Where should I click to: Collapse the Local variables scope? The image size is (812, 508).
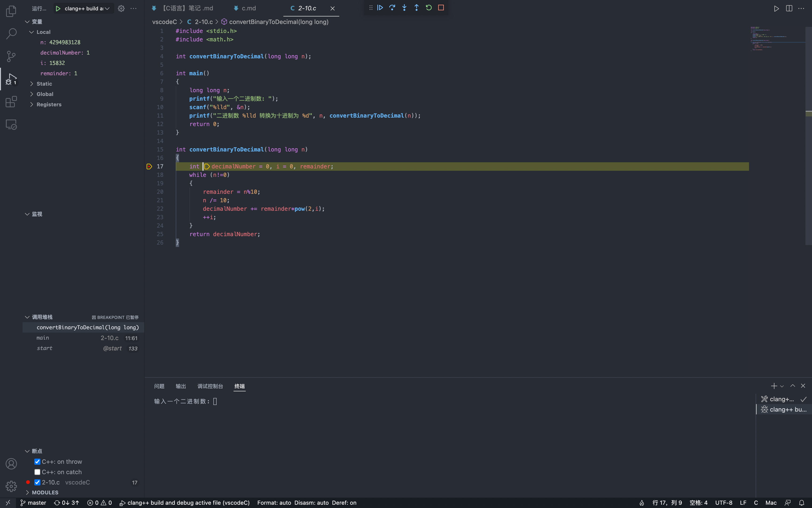click(x=31, y=32)
